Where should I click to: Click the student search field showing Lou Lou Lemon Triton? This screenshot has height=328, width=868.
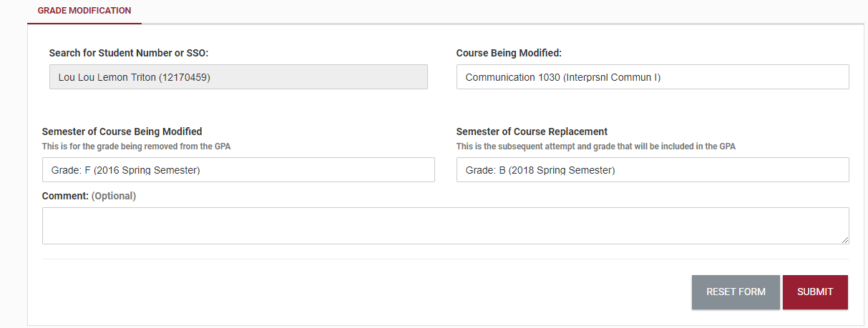(238, 77)
